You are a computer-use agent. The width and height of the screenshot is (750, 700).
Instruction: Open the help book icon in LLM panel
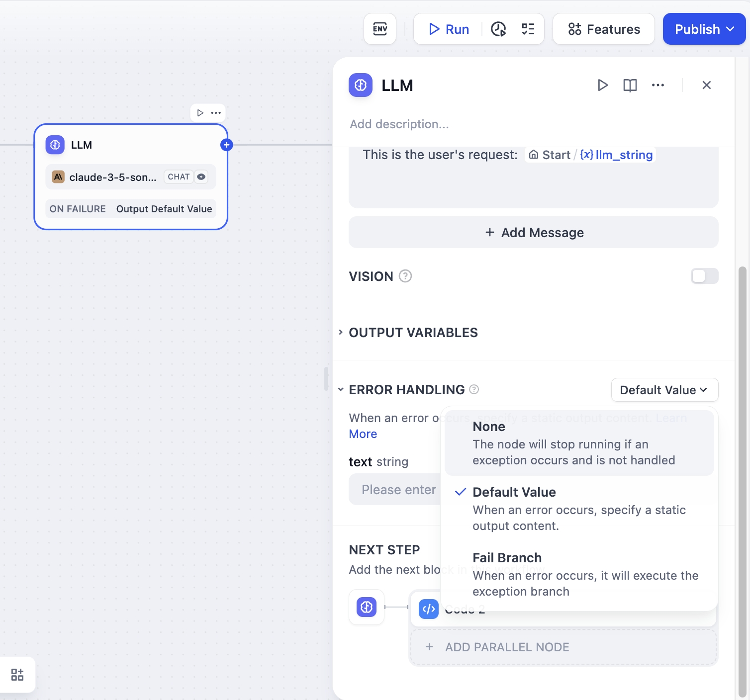(x=630, y=86)
